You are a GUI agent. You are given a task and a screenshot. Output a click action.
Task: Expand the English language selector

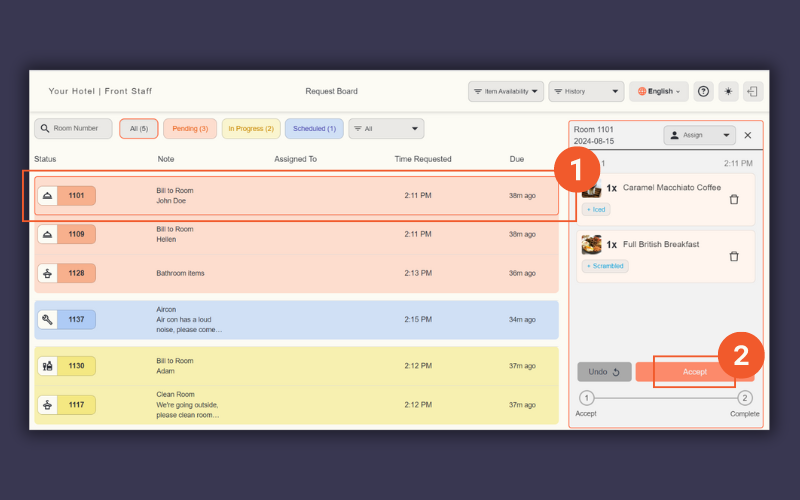(659, 91)
